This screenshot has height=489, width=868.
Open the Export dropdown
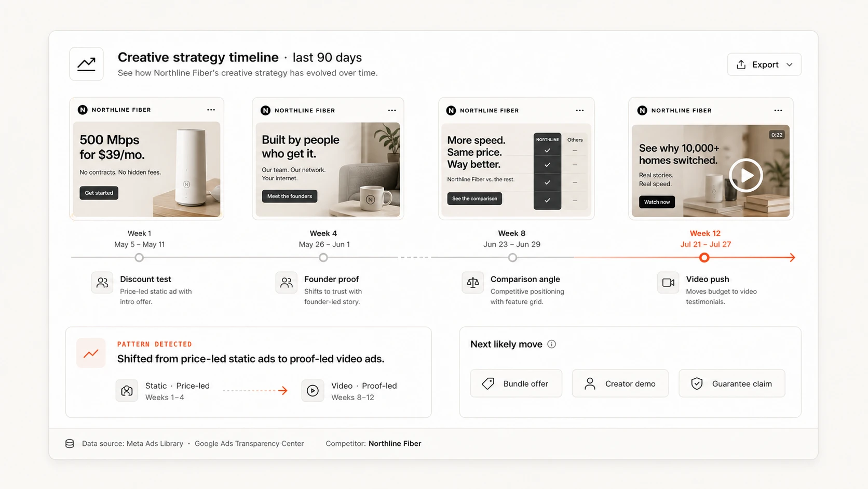click(764, 64)
